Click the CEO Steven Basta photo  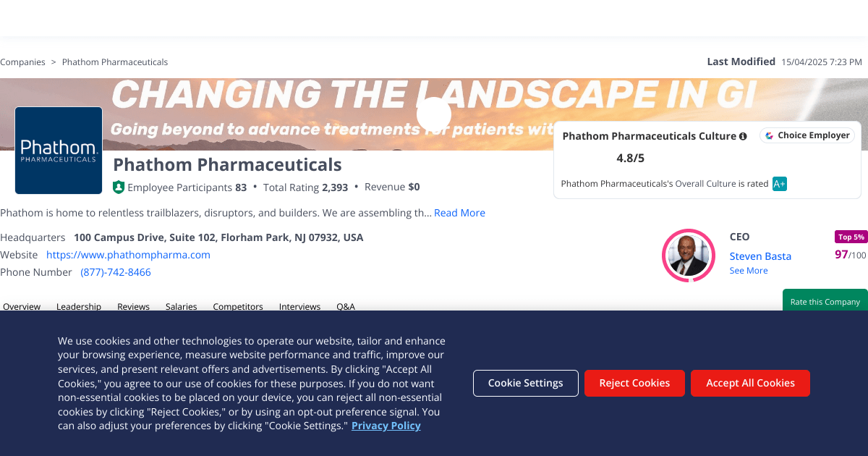(688, 255)
